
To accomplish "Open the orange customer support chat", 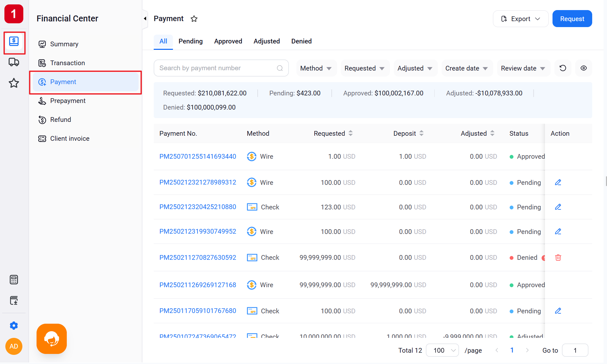I will (52, 339).
